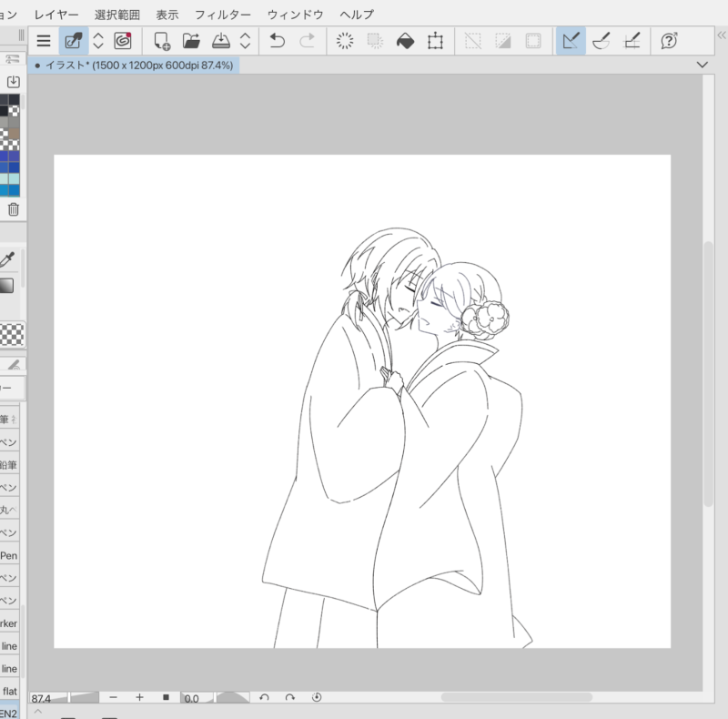This screenshot has height=719, width=728.
Task: Select the 'Pen' sub tool entry
Action: click(x=9, y=555)
